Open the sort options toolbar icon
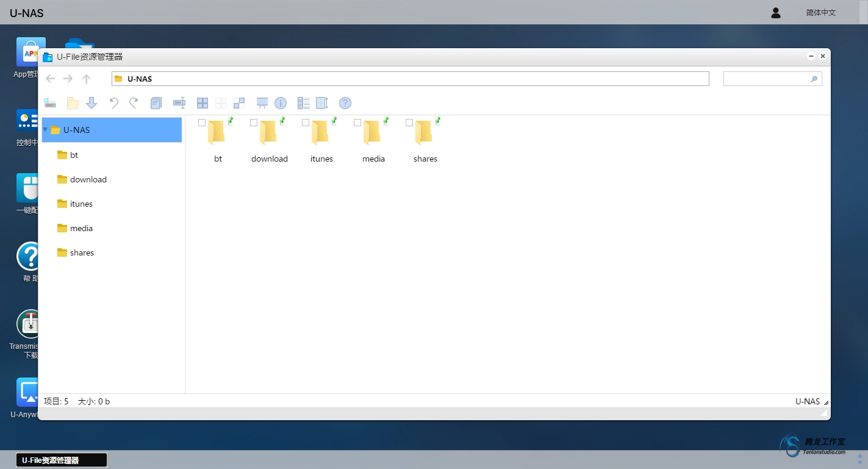The width and height of the screenshot is (868, 469). point(322,103)
